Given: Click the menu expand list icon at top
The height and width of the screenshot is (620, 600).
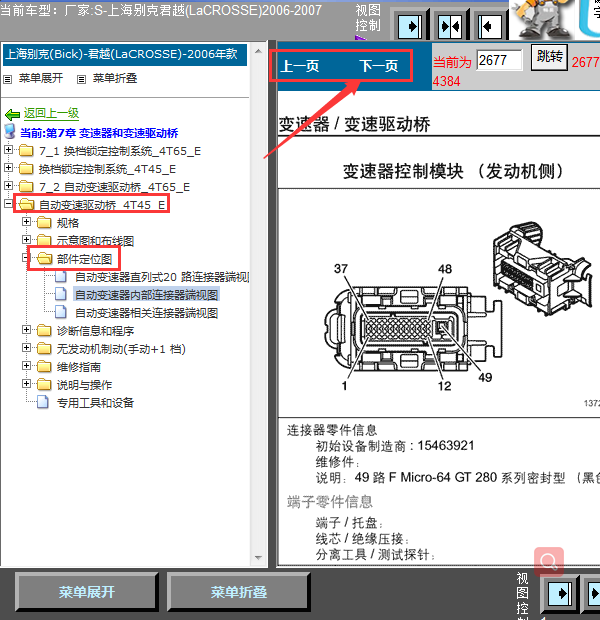Looking at the screenshot, I should click(8, 79).
